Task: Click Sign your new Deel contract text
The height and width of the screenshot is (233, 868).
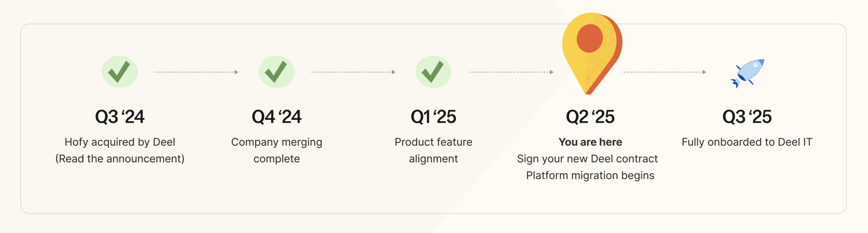Action: 587,159
